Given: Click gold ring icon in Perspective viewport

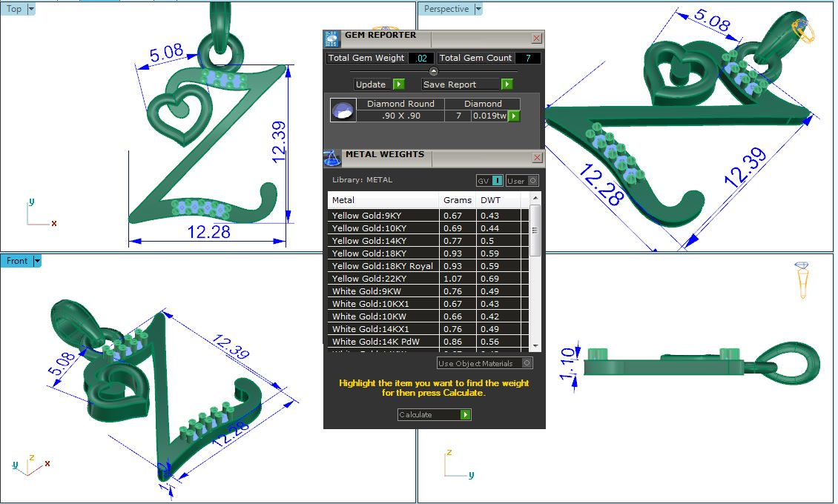Looking at the screenshot, I should [x=803, y=30].
